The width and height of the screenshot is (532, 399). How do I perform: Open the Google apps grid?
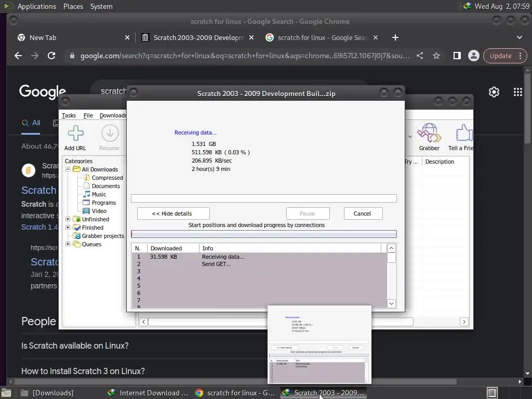tap(518, 92)
